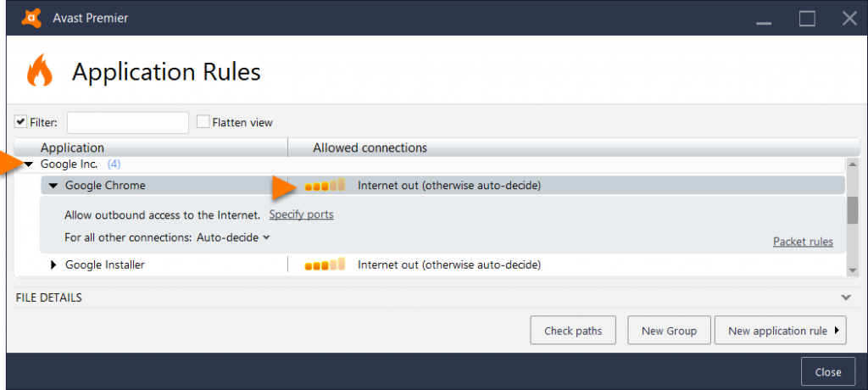Maximize the Avast Premier window
The width and height of the screenshot is (868, 390).
coord(807,18)
